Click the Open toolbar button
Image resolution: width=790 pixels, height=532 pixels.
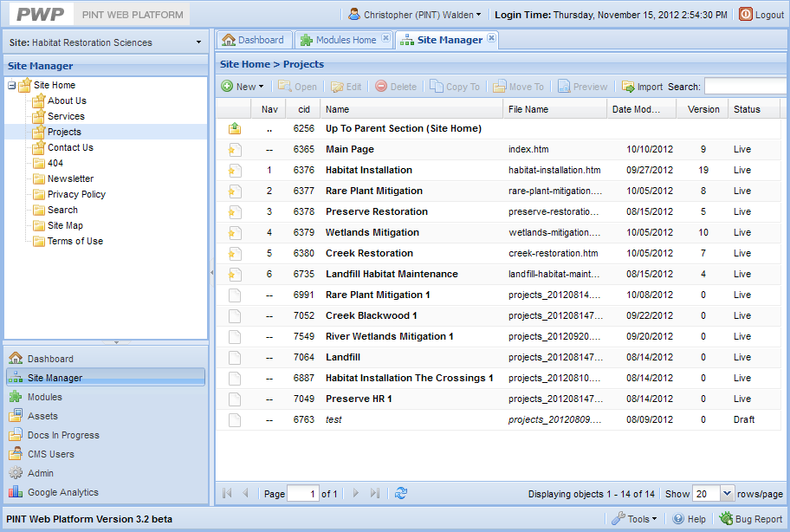coord(298,86)
